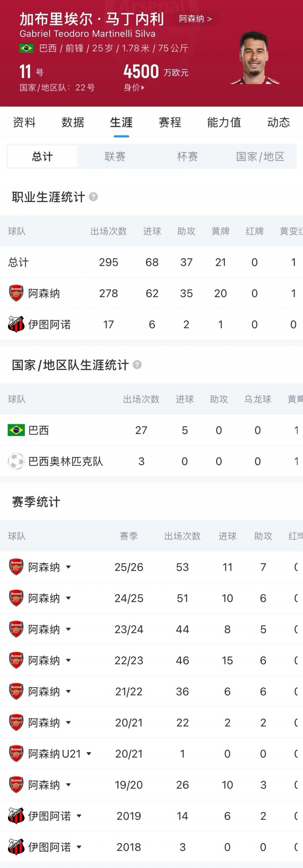Tap the national team stats help icon

137,365
